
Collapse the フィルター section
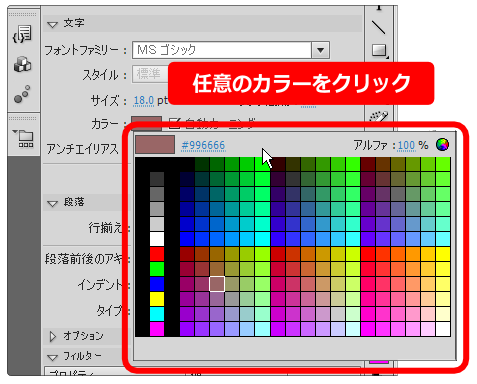tap(53, 357)
